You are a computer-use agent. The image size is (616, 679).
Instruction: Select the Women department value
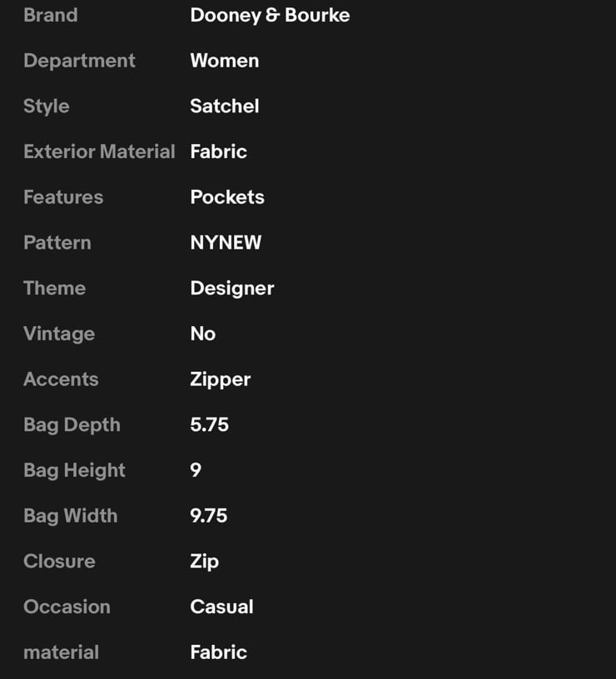click(x=225, y=61)
